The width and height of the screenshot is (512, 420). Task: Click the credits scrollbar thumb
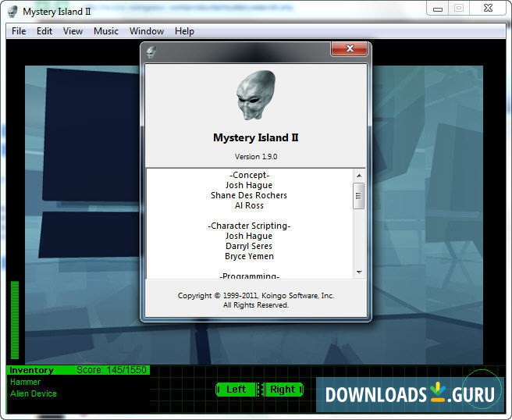tap(359, 196)
